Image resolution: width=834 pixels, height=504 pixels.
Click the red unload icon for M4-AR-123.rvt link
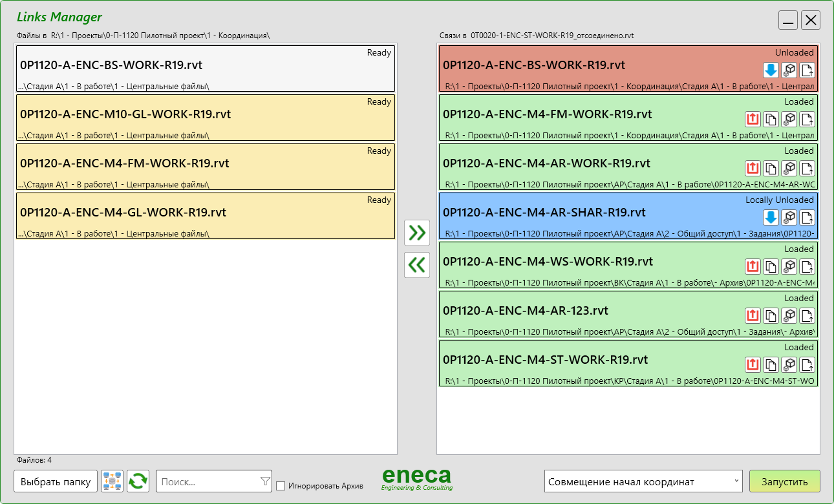[x=753, y=316]
